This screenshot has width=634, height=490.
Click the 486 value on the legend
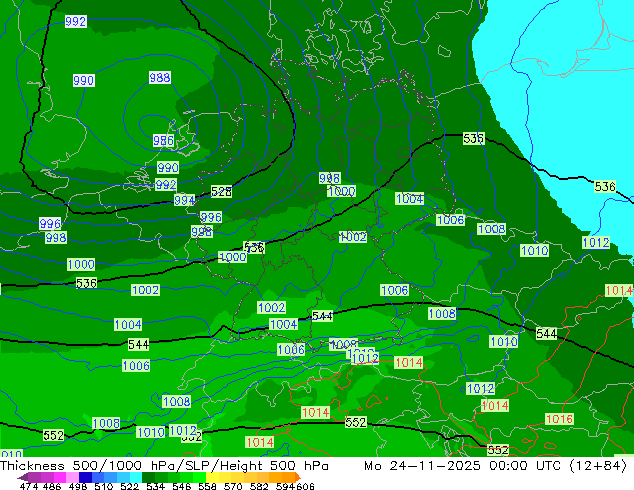(52, 486)
